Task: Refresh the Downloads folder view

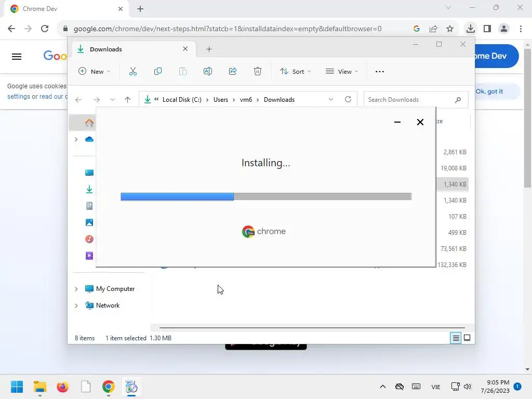Action: pos(348,99)
